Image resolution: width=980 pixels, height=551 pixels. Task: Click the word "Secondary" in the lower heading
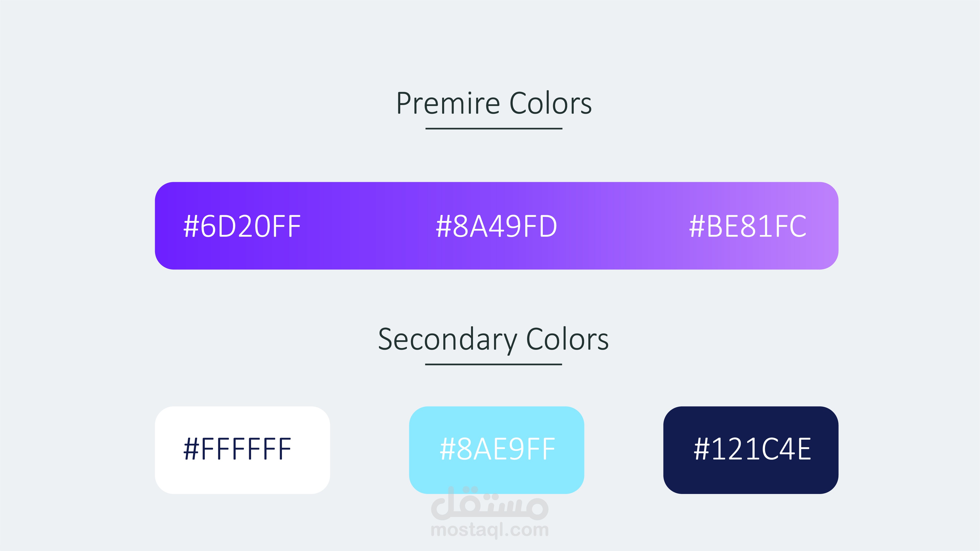(448, 340)
